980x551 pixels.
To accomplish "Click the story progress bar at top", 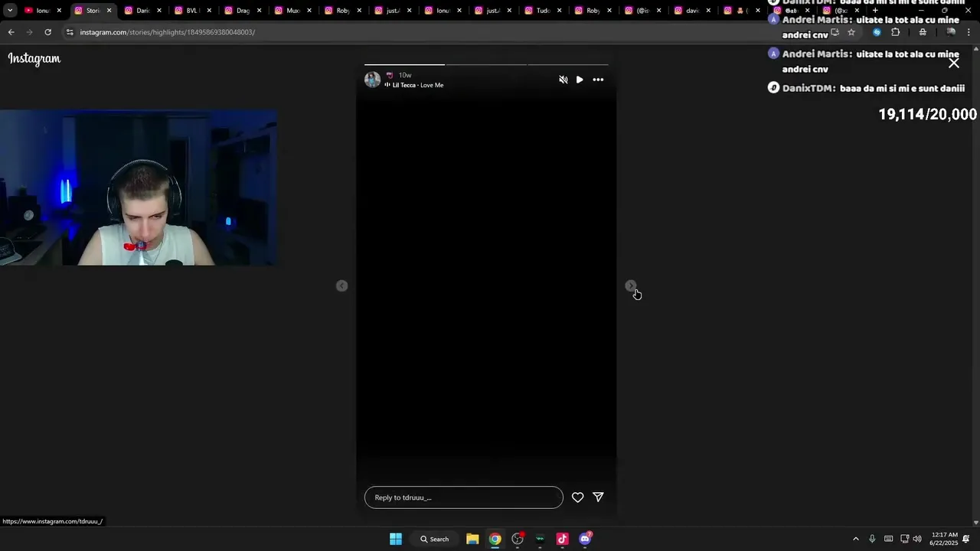I will 486,64.
